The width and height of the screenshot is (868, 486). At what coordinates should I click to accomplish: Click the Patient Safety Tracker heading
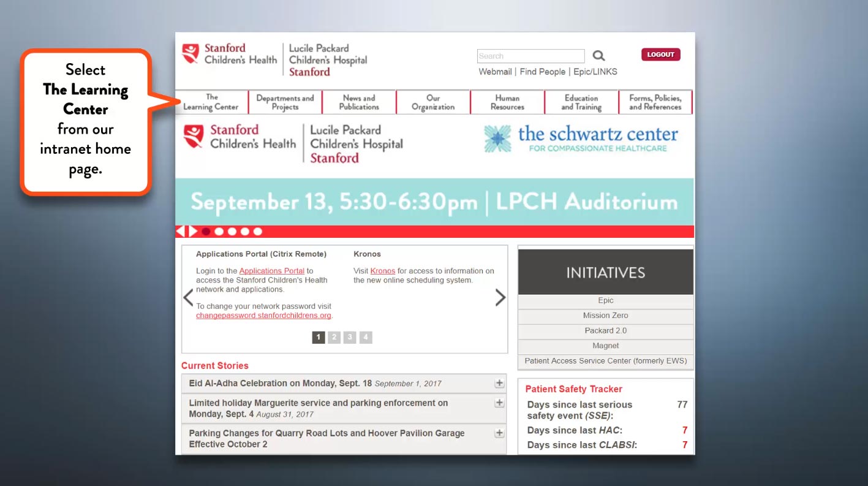click(x=573, y=389)
